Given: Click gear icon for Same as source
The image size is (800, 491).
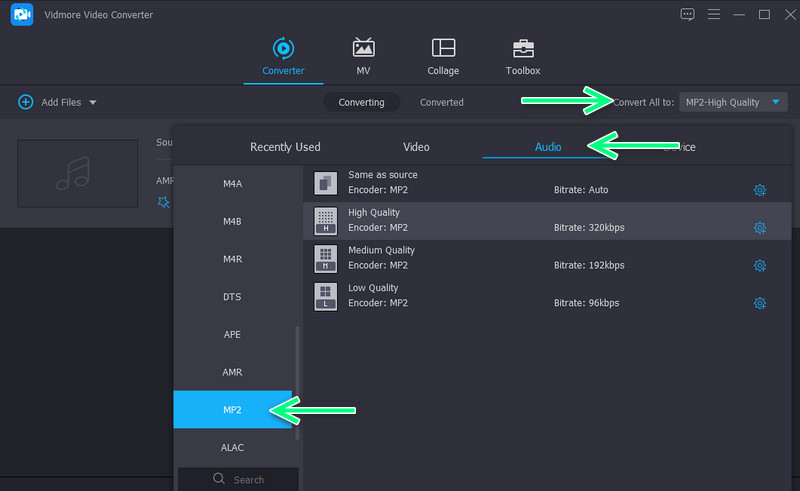Looking at the screenshot, I should 759,190.
